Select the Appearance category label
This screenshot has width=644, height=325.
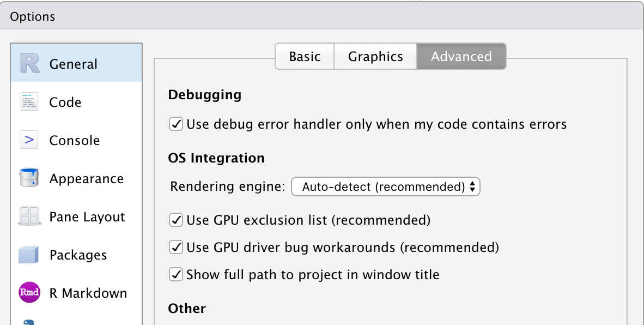[86, 178]
